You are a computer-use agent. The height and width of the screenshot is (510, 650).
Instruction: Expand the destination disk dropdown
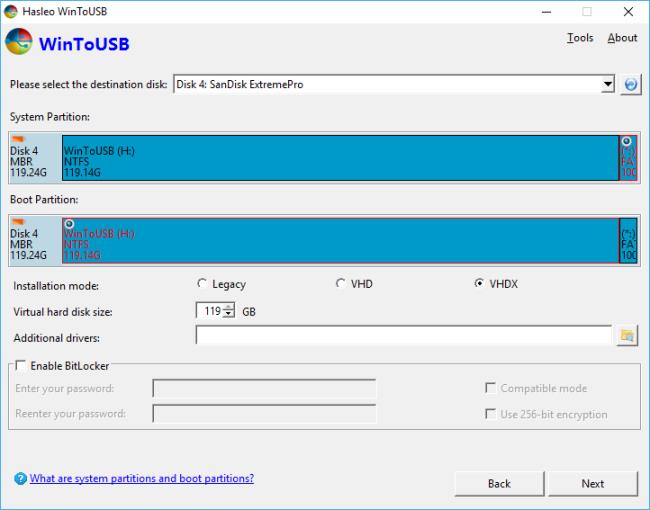coord(607,85)
